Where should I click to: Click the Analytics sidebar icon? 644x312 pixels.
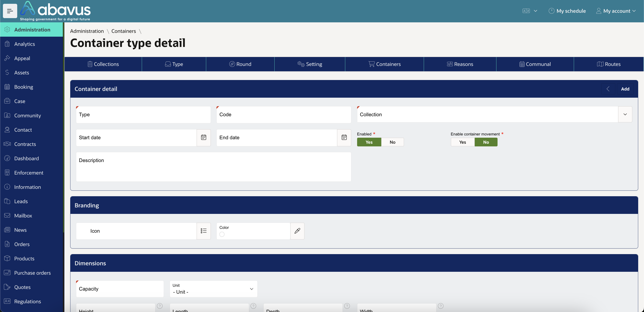[x=7, y=44]
